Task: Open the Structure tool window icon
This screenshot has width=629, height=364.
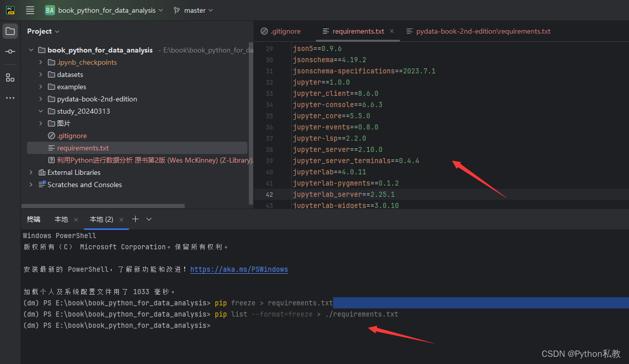Action: point(10,77)
